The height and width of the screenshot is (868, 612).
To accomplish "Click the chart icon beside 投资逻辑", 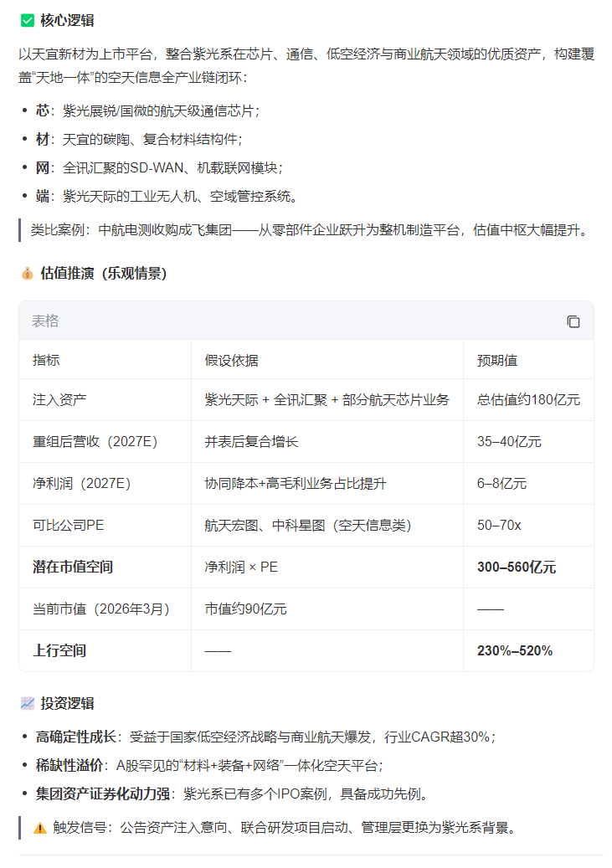I will pyautogui.click(x=27, y=704).
